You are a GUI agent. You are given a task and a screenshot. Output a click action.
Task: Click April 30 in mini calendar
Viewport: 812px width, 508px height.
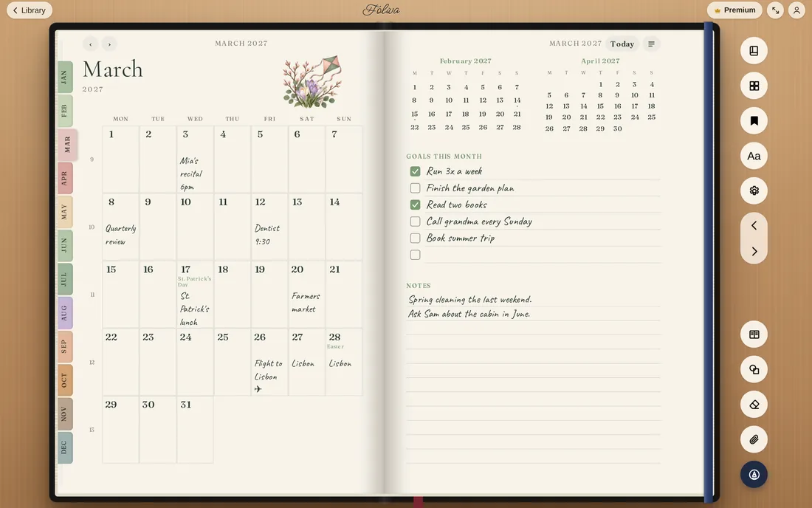pyautogui.click(x=617, y=129)
